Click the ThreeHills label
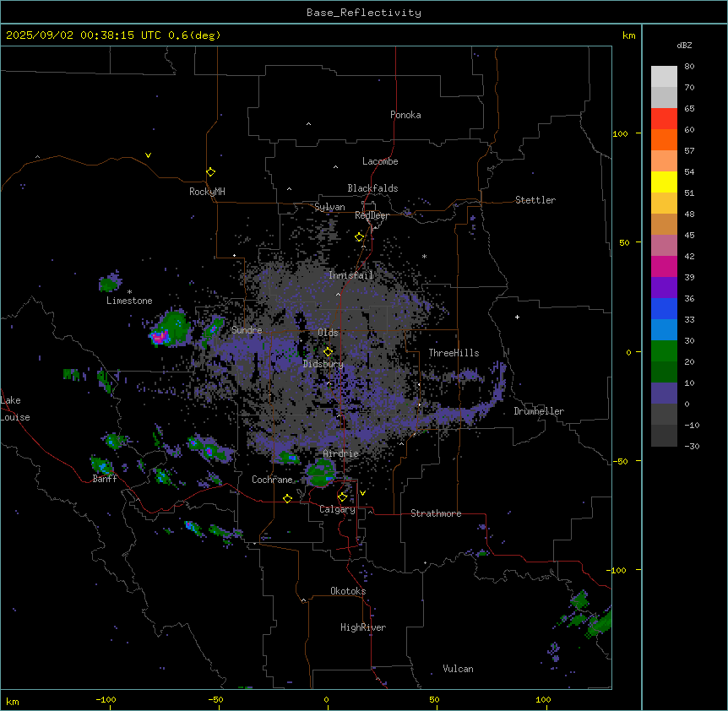This screenshot has height=711, width=728. 454,353
